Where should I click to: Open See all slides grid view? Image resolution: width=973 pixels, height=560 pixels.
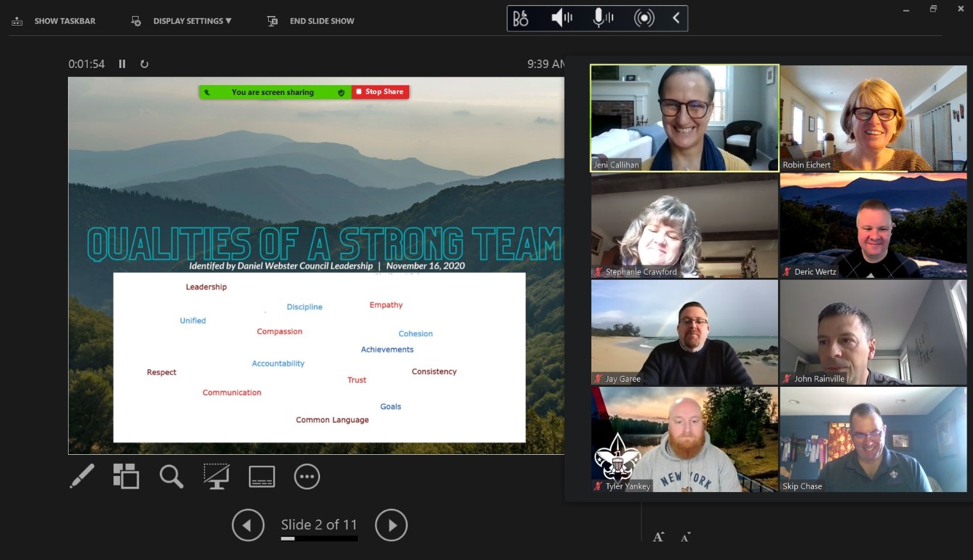(126, 477)
